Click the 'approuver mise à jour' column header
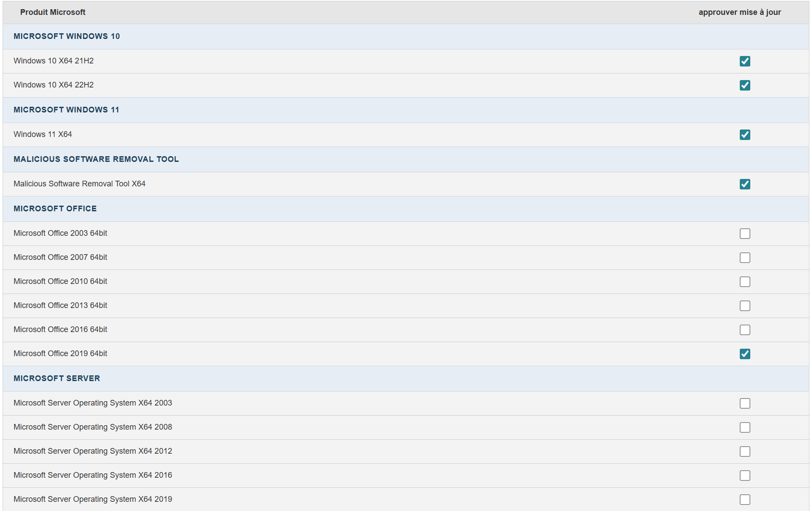Viewport: 812px width, 511px height. (x=739, y=12)
